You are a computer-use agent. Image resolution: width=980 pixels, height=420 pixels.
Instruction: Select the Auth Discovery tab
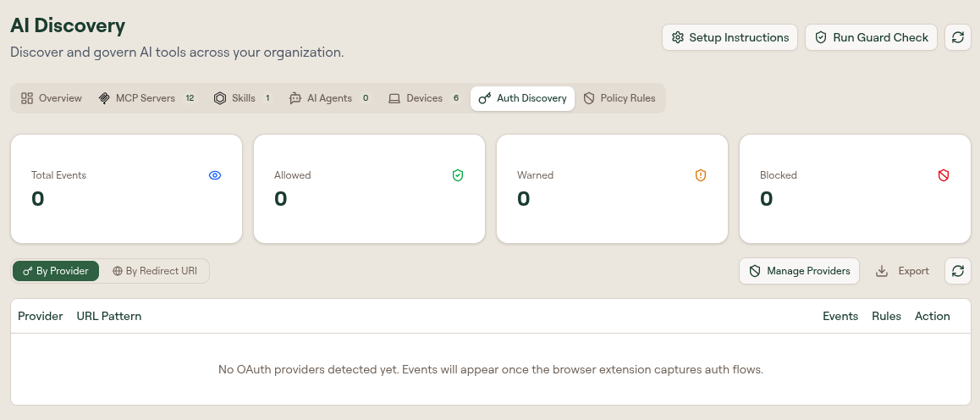(x=522, y=98)
